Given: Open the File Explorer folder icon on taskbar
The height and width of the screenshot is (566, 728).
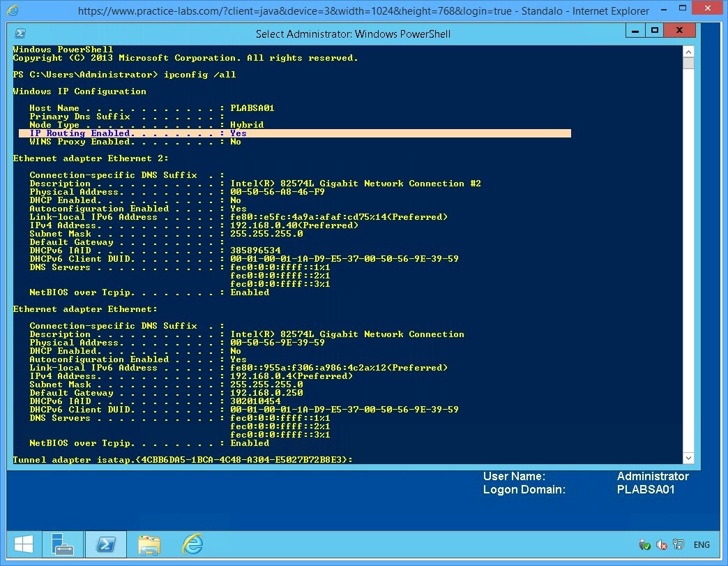Looking at the screenshot, I should tap(149, 544).
